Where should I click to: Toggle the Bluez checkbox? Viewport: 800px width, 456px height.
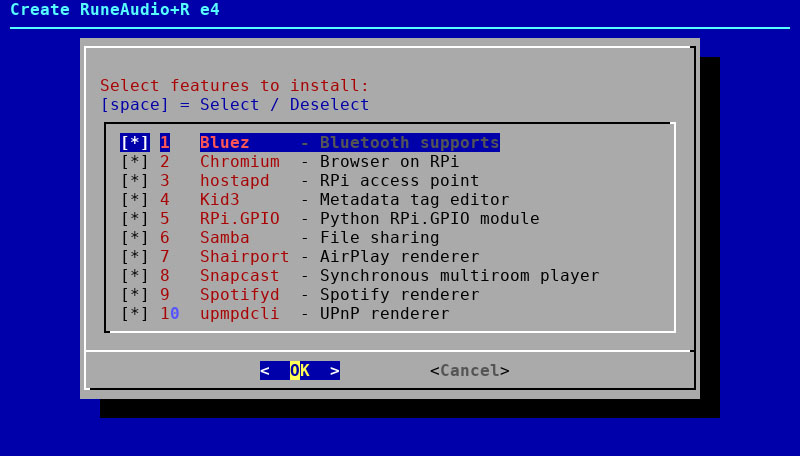[x=135, y=142]
